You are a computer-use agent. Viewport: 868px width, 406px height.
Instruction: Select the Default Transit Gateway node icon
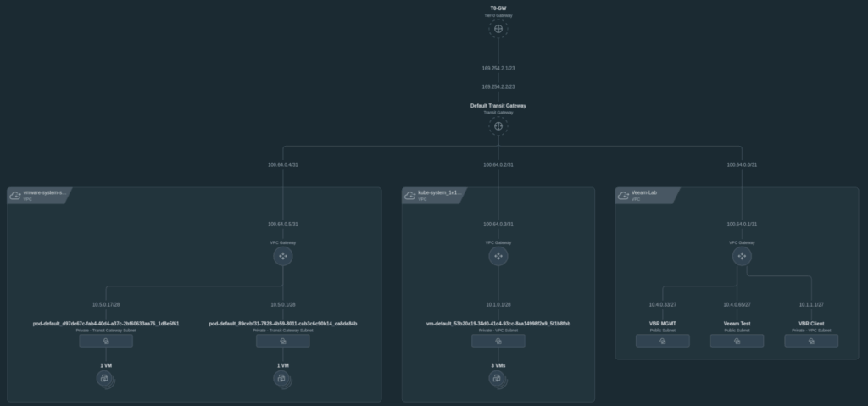pyautogui.click(x=498, y=127)
